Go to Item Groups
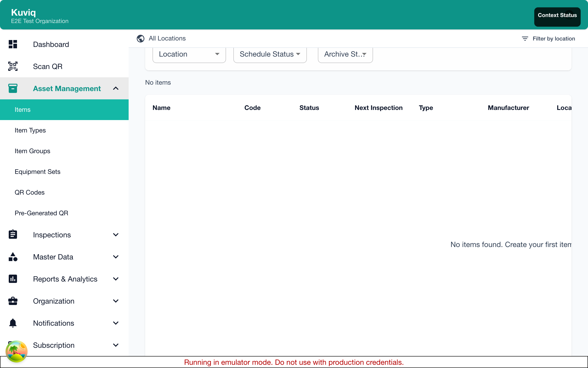Screen dimensions: 588x368 (x=64, y=151)
